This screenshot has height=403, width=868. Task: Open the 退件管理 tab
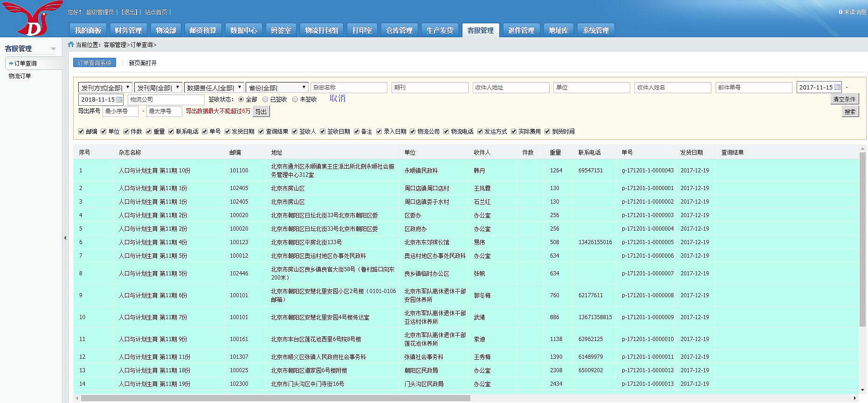coord(521,30)
